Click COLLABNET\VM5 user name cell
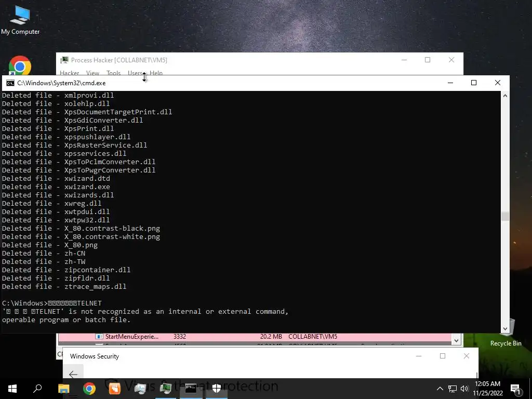This screenshot has height=399, width=532. [313, 337]
